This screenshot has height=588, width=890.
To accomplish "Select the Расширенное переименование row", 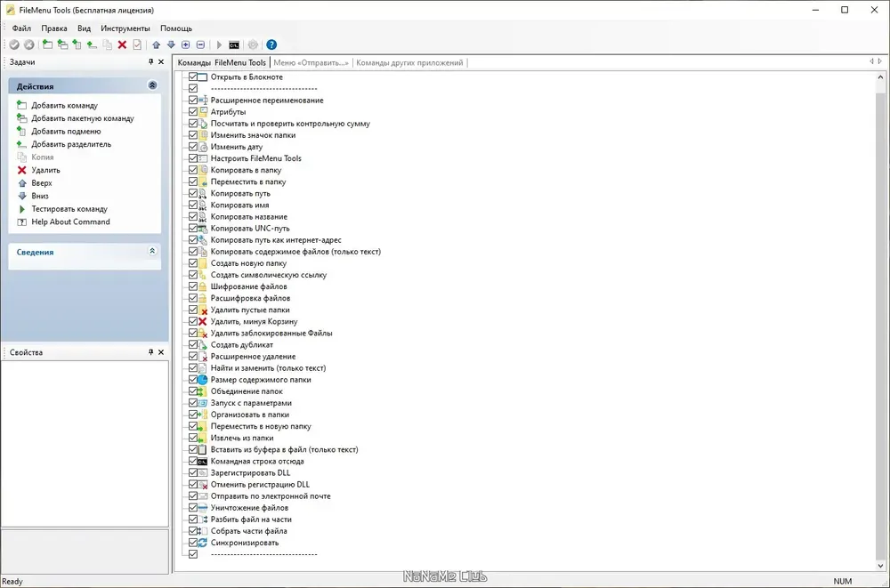I will click(x=267, y=101).
